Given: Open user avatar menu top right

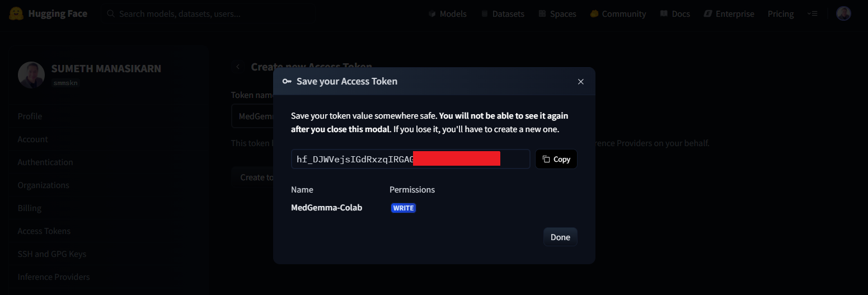Looking at the screenshot, I should tap(843, 13).
